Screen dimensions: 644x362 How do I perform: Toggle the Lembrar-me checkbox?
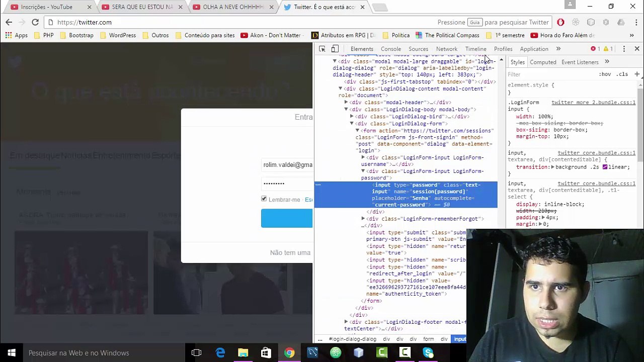tap(264, 199)
